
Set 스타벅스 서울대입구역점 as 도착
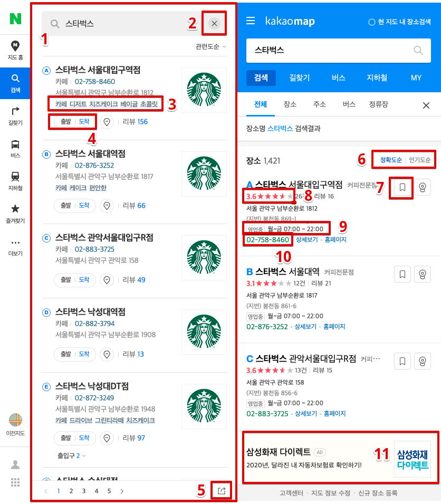84,122
